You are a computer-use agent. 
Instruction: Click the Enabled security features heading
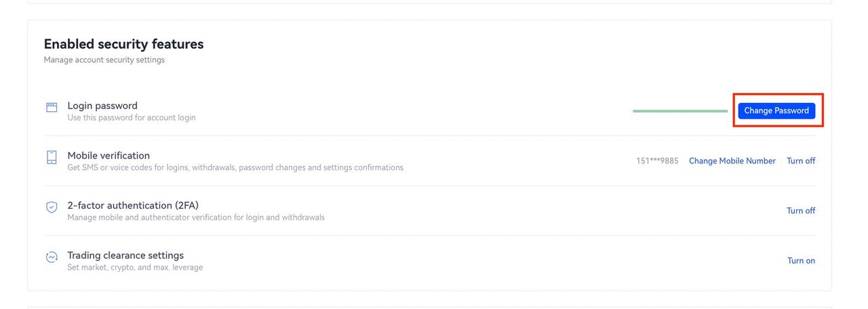(x=124, y=44)
